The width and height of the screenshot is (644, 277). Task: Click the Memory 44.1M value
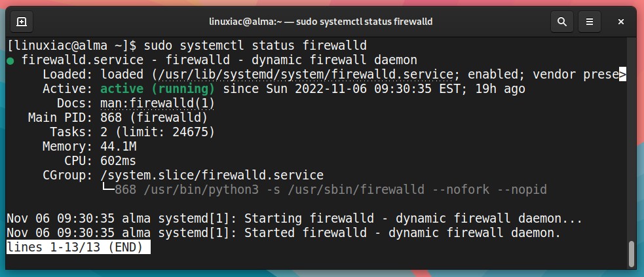pos(119,147)
